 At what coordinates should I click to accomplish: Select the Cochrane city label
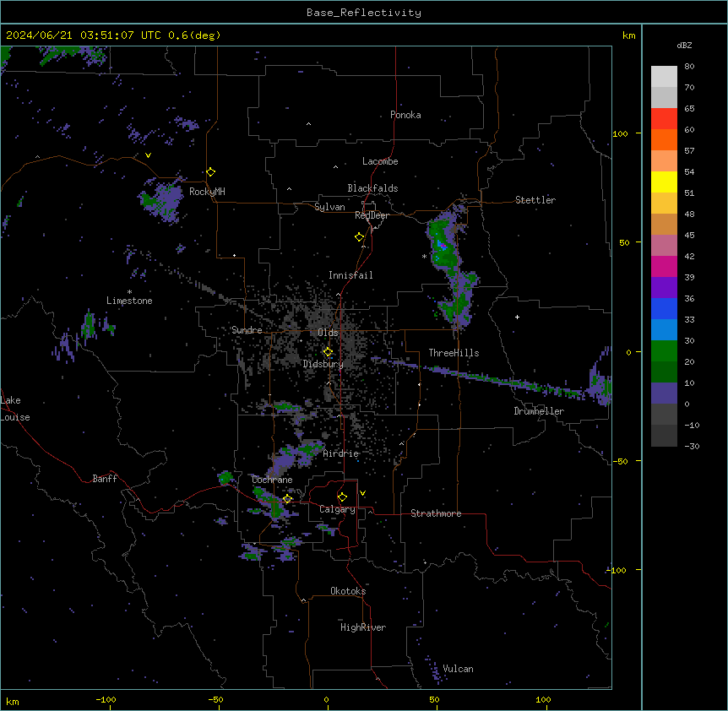272,480
